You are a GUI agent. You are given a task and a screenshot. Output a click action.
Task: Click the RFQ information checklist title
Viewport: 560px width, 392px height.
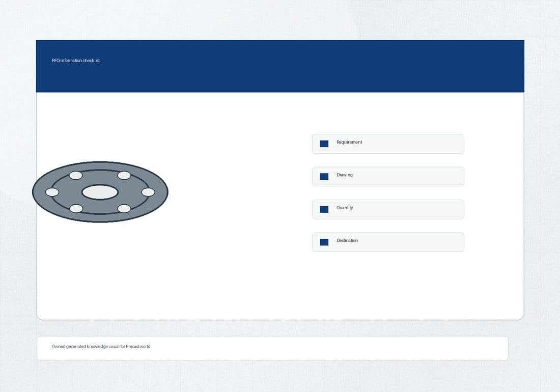[x=76, y=61]
